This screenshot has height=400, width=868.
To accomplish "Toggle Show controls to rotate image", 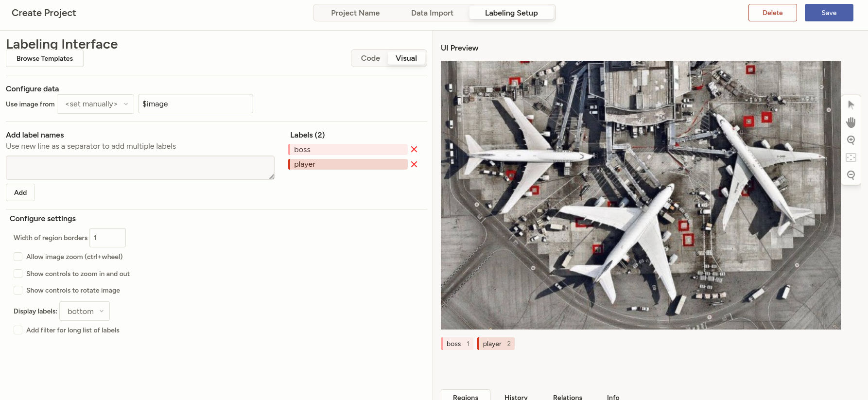I will pyautogui.click(x=18, y=290).
